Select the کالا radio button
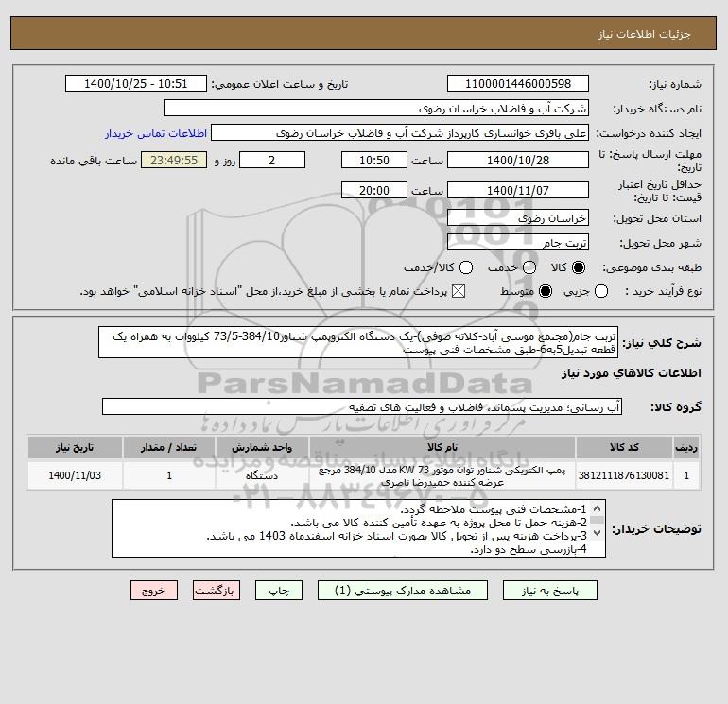The width and height of the screenshot is (728, 704). pos(579,267)
